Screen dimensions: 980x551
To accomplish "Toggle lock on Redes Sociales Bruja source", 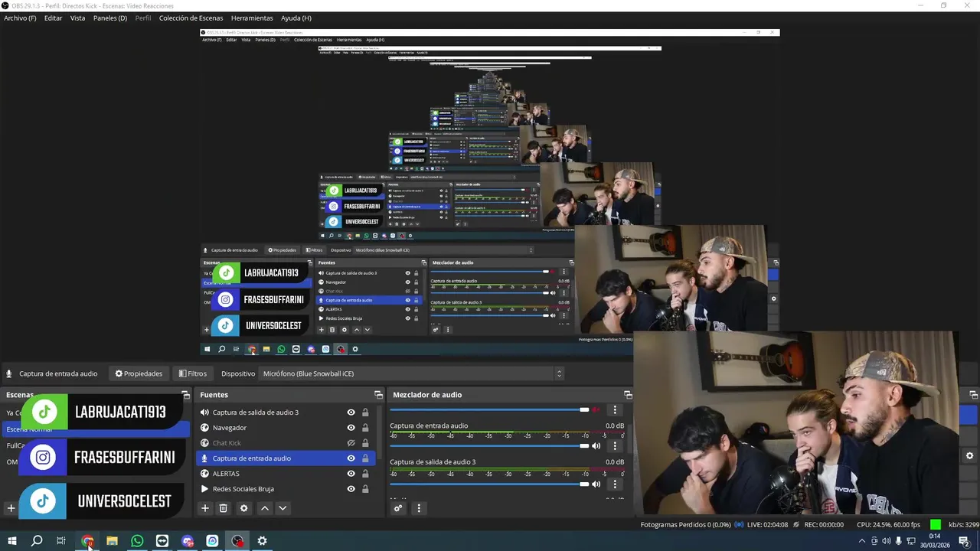I will (365, 489).
